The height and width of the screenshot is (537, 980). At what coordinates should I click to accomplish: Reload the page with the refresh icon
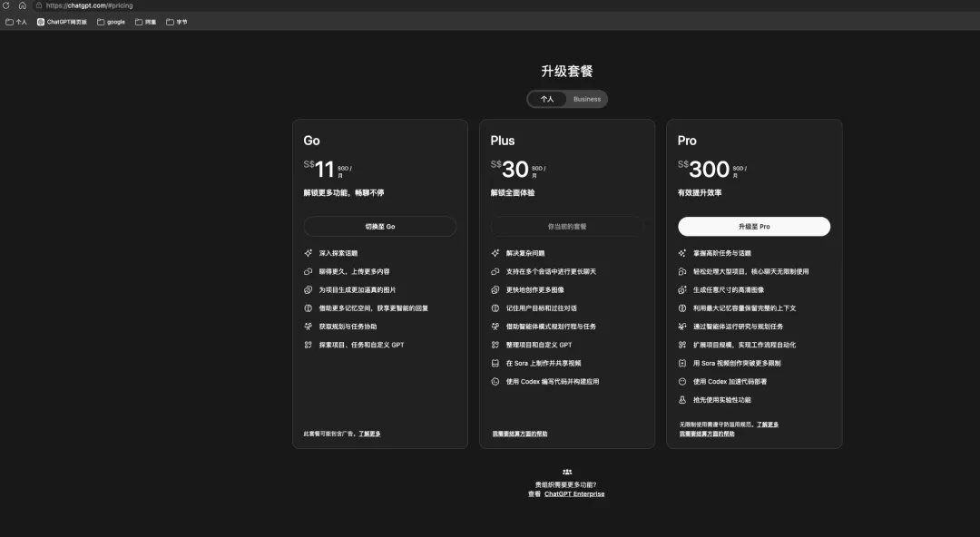pyautogui.click(x=6, y=5)
